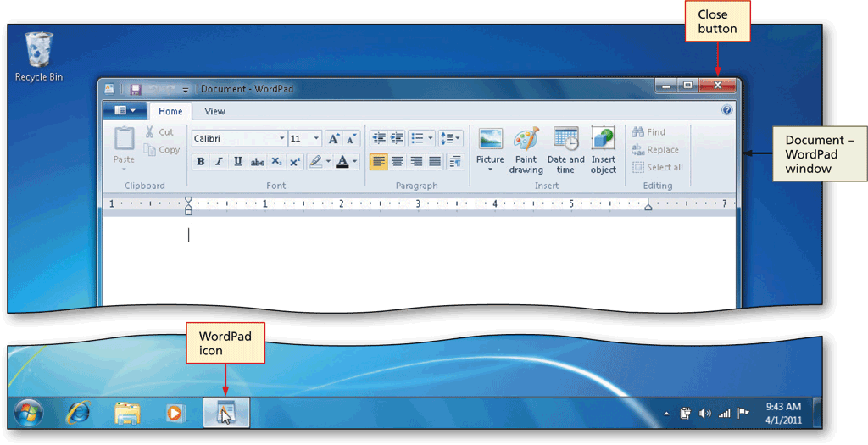868x445 pixels.
Task: Click the right indent ruler marker
Action: pos(648,207)
